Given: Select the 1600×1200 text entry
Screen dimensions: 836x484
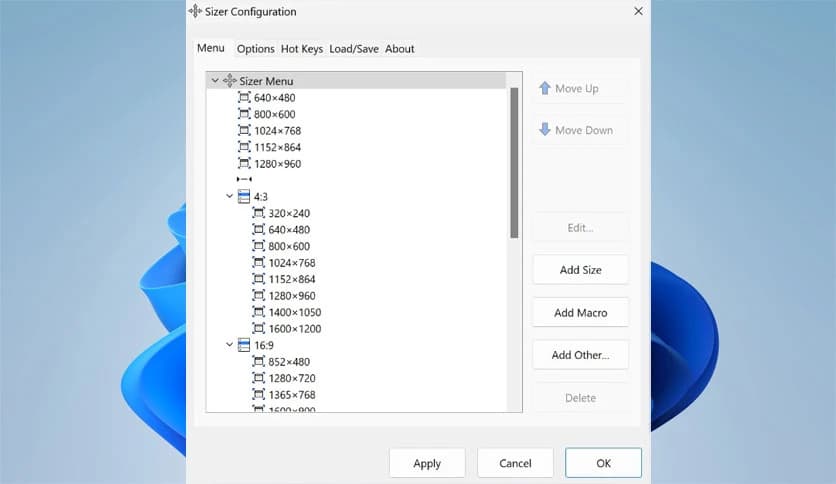Looking at the screenshot, I should 295,329.
